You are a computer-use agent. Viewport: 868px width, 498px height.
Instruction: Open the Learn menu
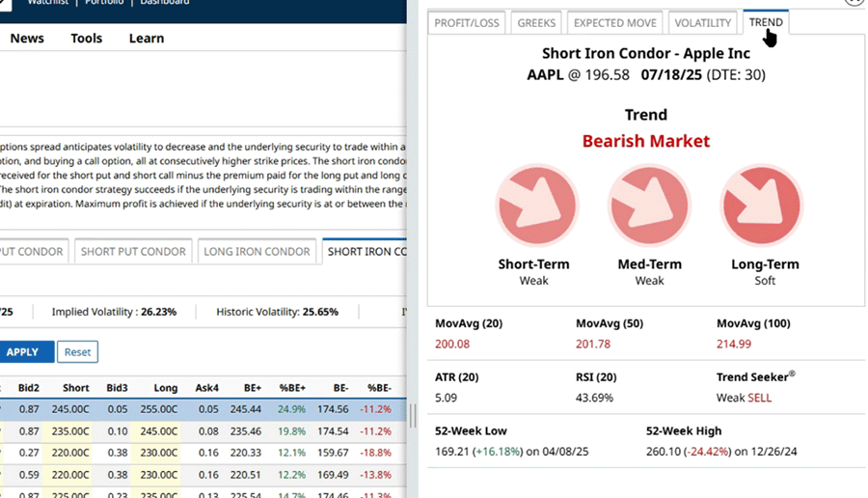(147, 39)
